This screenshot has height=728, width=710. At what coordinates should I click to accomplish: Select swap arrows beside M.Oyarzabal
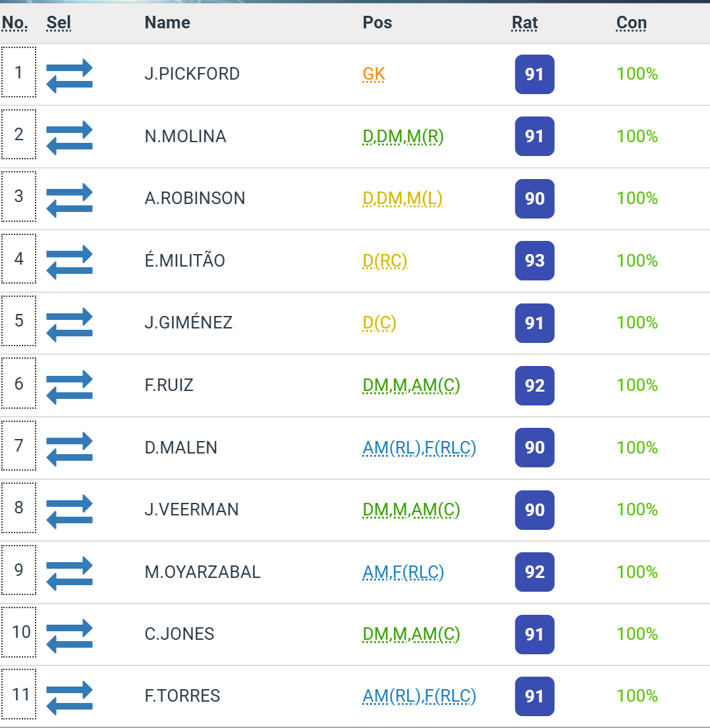(69, 573)
